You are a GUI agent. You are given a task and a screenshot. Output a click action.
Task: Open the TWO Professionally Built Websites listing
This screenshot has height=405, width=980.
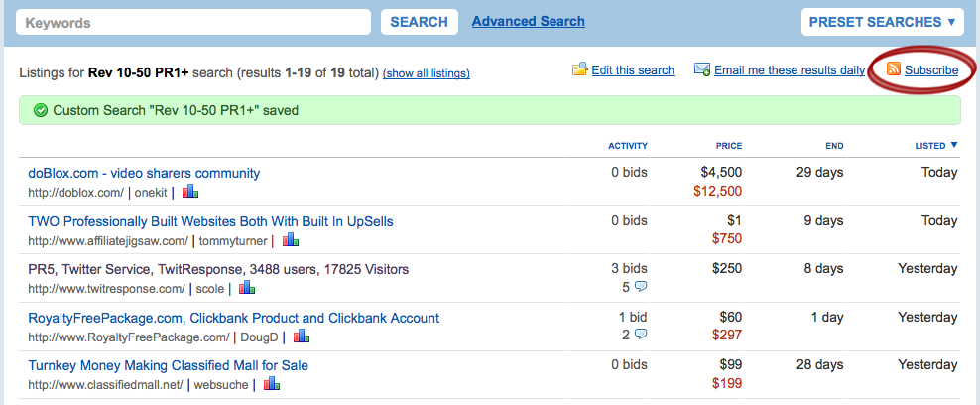coord(210,222)
